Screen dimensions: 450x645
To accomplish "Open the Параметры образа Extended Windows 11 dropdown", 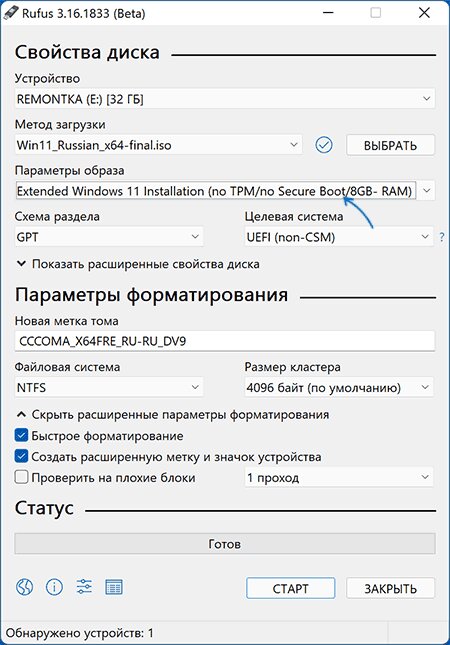I will coord(225,191).
